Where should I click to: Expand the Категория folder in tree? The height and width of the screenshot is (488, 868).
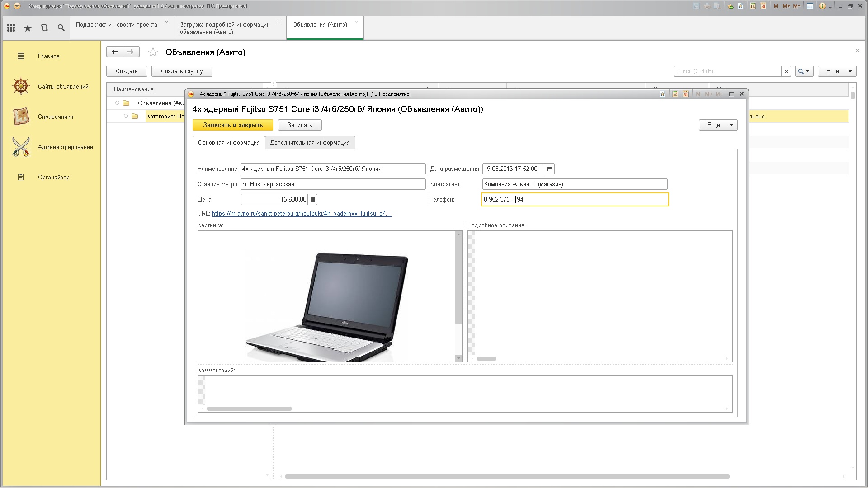[126, 116]
